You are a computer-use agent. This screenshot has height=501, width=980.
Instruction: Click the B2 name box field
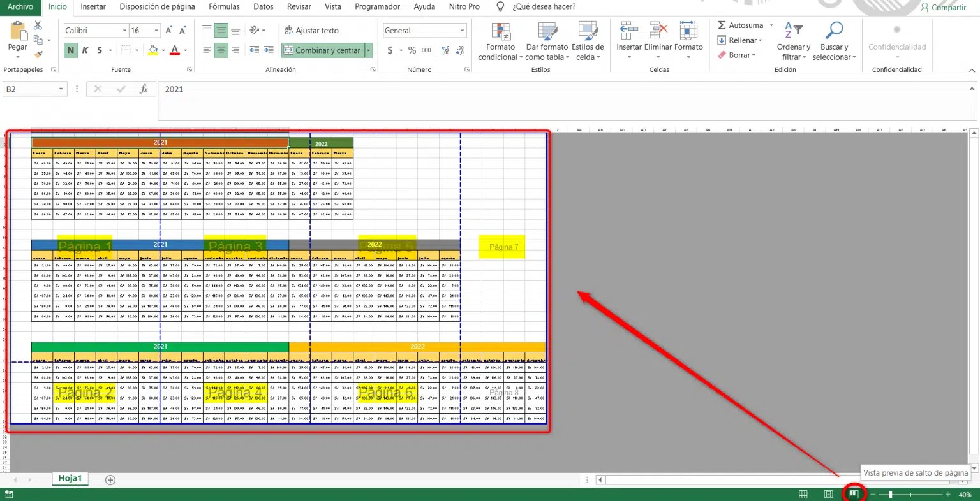click(x=29, y=89)
